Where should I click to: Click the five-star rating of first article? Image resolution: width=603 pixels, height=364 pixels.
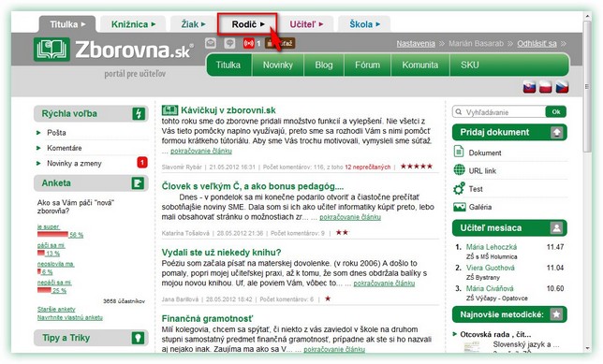[416, 167]
